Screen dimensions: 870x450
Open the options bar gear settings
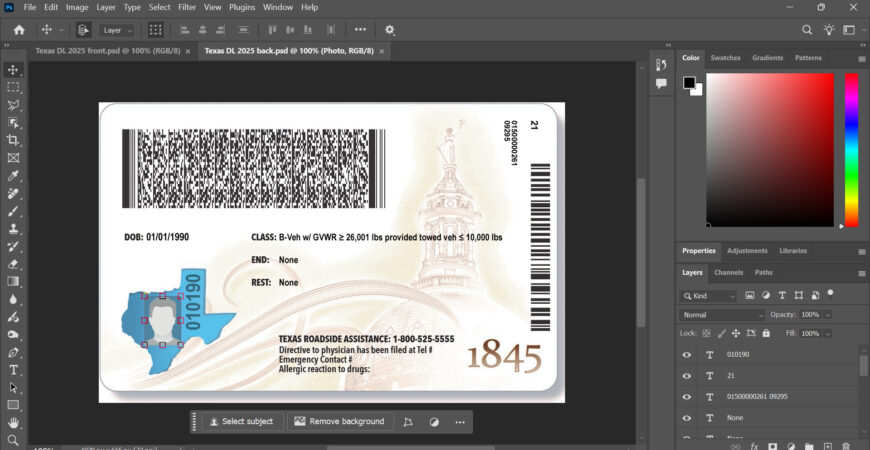tap(390, 30)
